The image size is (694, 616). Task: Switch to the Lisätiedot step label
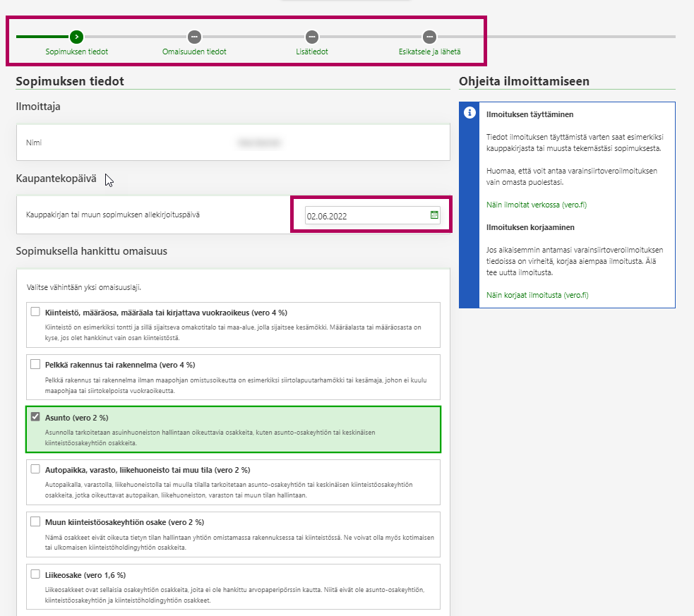pyautogui.click(x=311, y=52)
